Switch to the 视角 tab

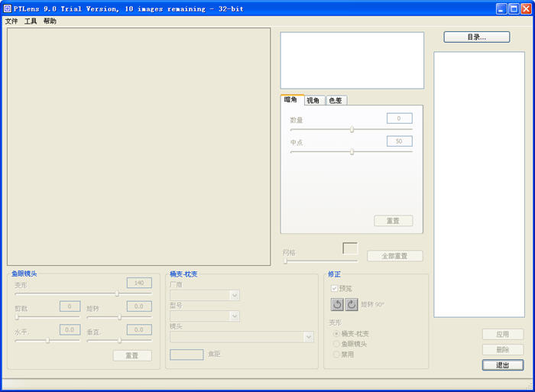click(313, 100)
